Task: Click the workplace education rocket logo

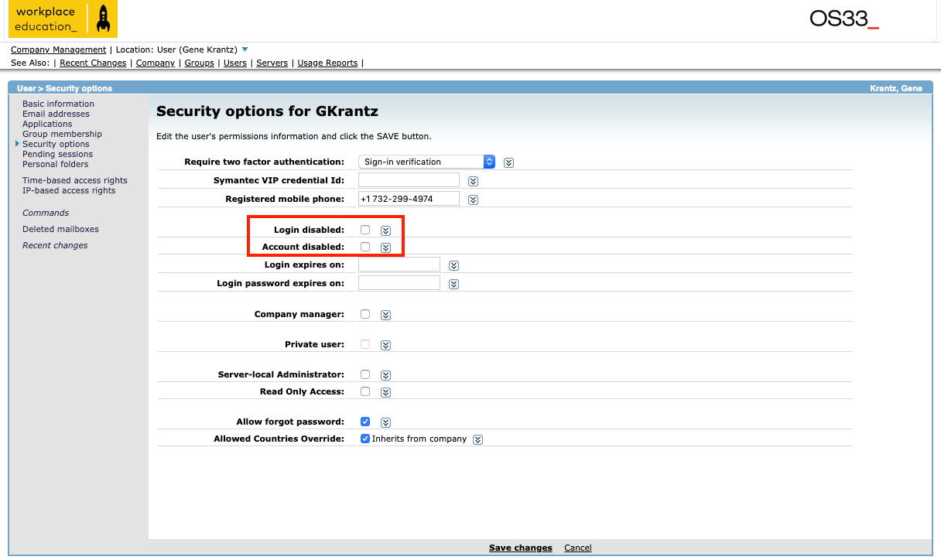Action: click(x=63, y=19)
